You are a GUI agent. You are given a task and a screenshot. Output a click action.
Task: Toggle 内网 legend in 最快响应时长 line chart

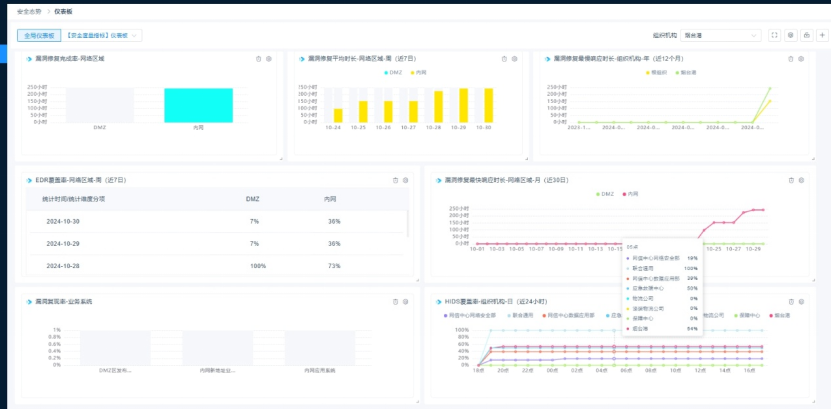(x=630, y=194)
